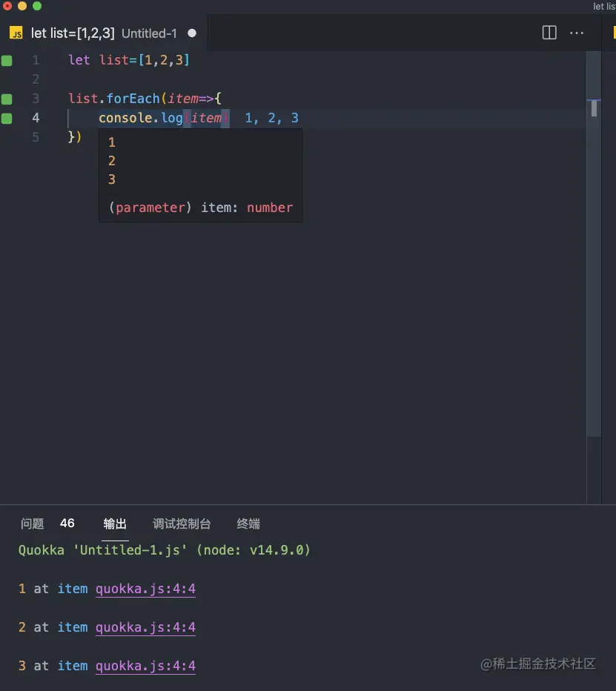
Task: Click the 46 problems count badge
Action: click(67, 523)
